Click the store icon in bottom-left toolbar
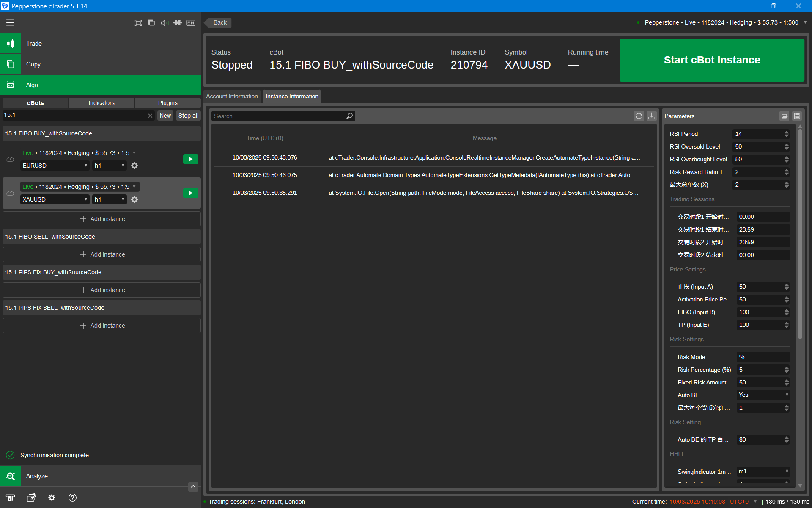This screenshot has height=508, width=812. pyautogui.click(x=10, y=498)
